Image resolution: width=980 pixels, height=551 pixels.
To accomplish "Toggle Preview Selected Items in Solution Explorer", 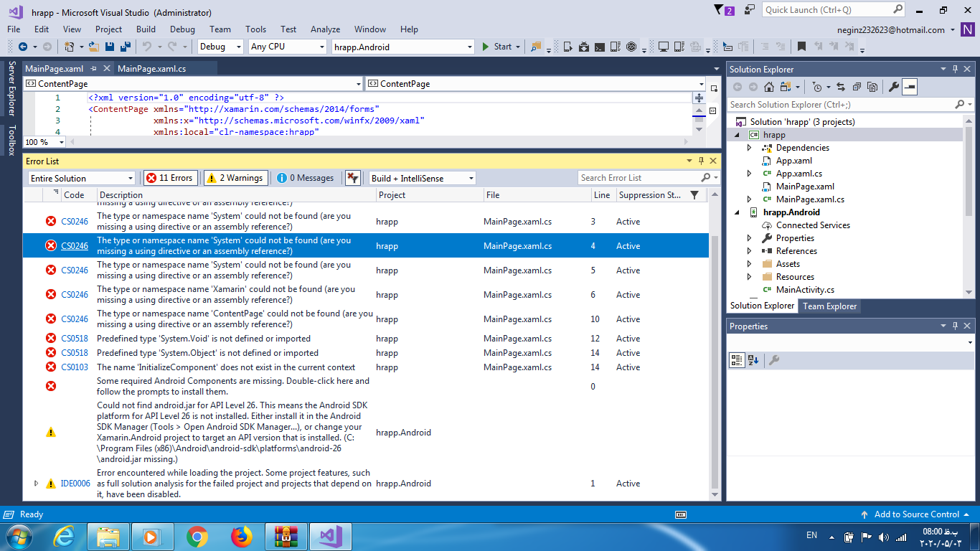I will point(910,87).
